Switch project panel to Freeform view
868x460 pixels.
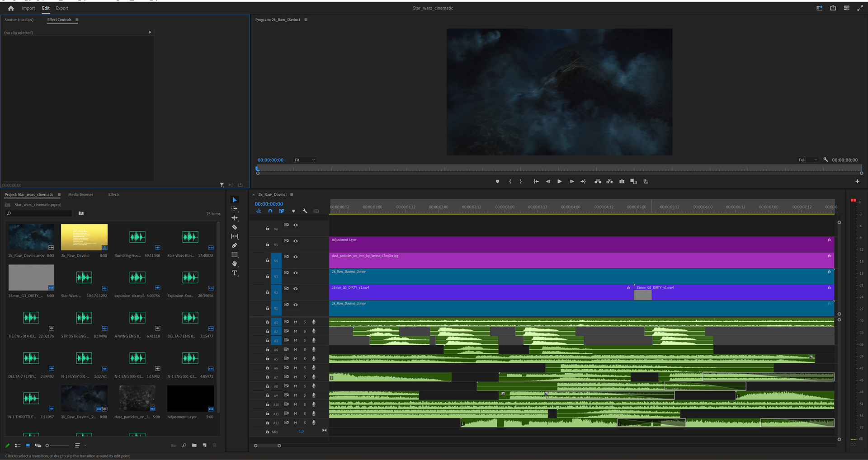tap(38, 445)
